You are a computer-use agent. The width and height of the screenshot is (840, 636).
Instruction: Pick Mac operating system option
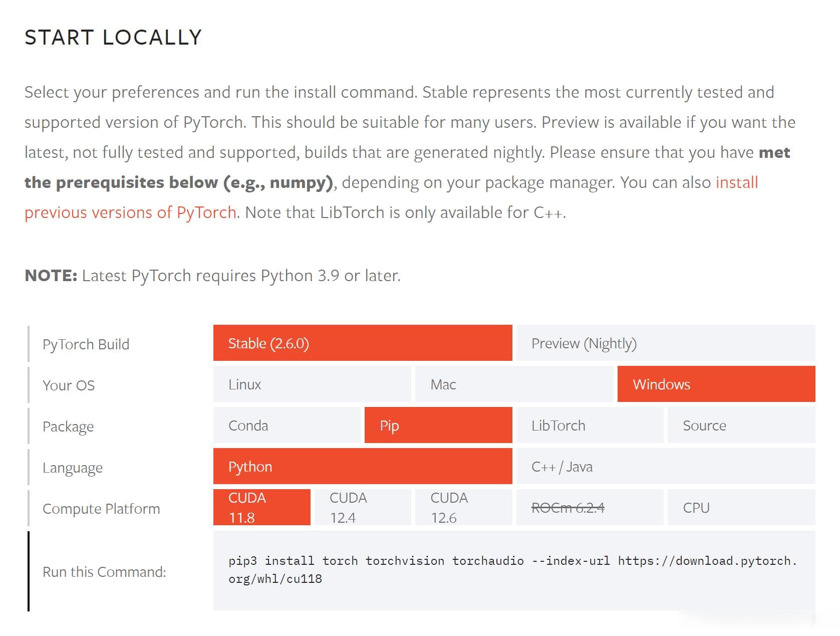click(514, 384)
